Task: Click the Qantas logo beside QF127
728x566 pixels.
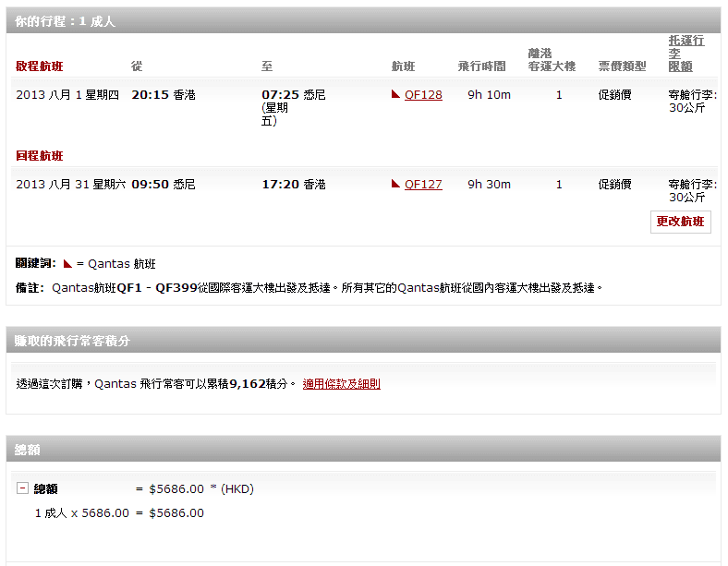Action: 396,184
